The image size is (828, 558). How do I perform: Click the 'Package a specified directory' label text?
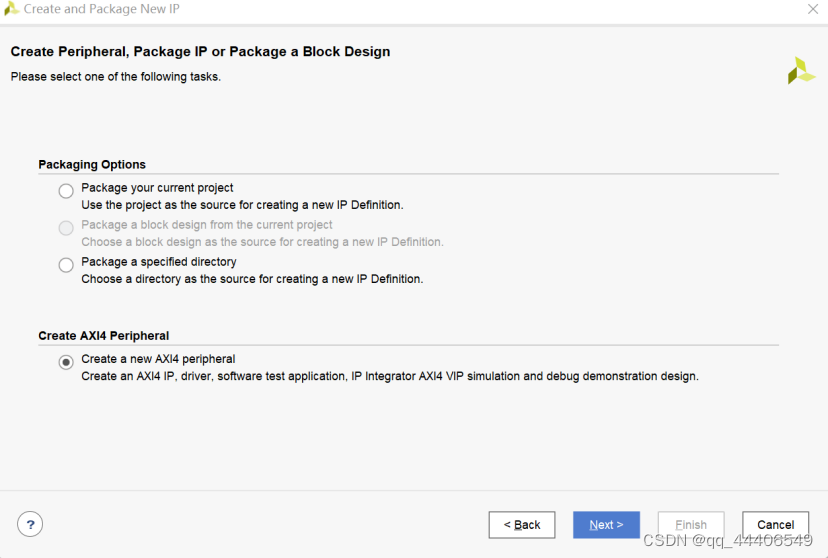159,262
